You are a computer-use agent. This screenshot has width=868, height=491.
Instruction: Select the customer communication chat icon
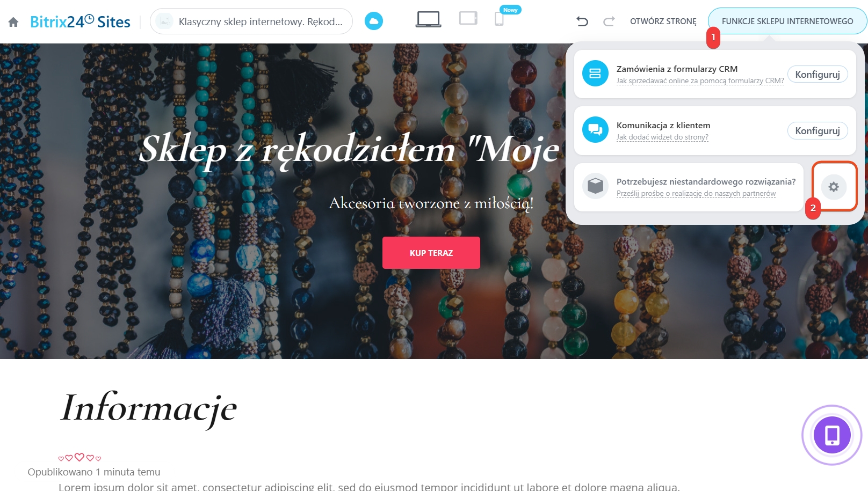pos(595,130)
